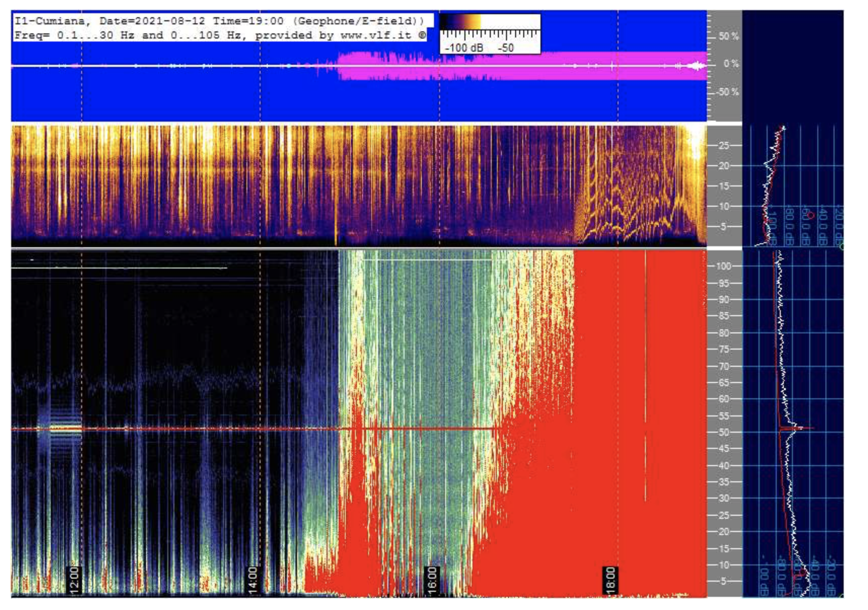The image size is (868, 610).
Task: Click the 60 Hz label on the E-field axis
Action: point(724,399)
